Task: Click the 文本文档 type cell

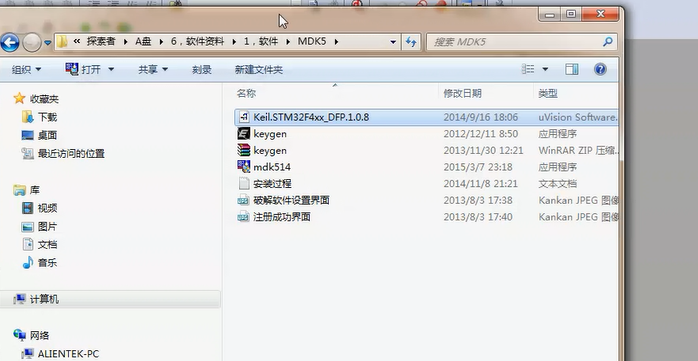Action: pyautogui.click(x=557, y=183)
